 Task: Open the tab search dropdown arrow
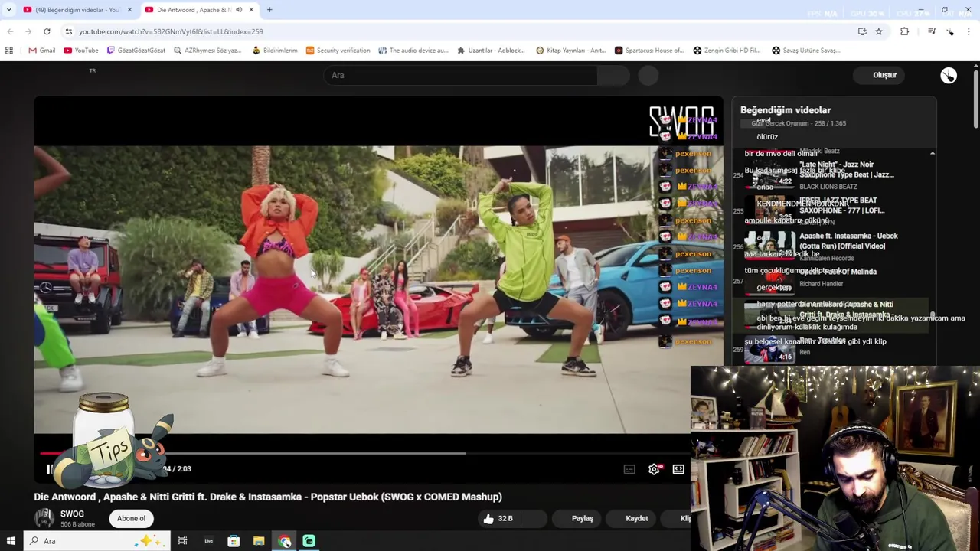coord(8,10)
